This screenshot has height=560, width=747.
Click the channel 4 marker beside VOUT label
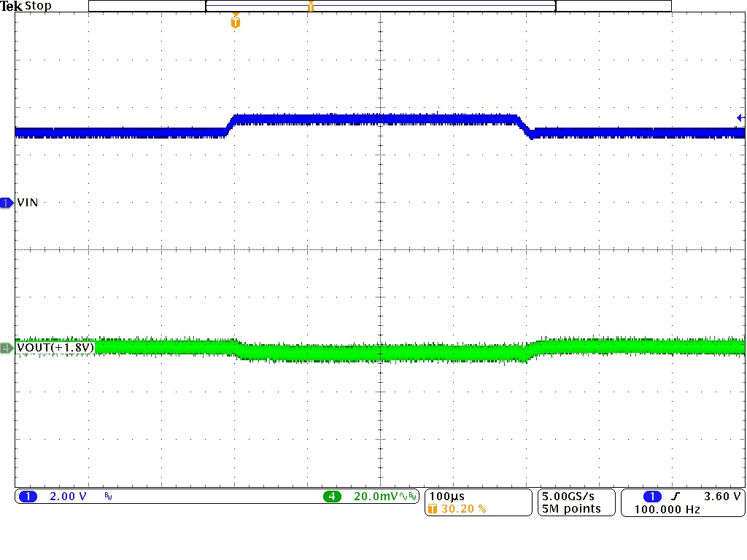tap(7, 348)
